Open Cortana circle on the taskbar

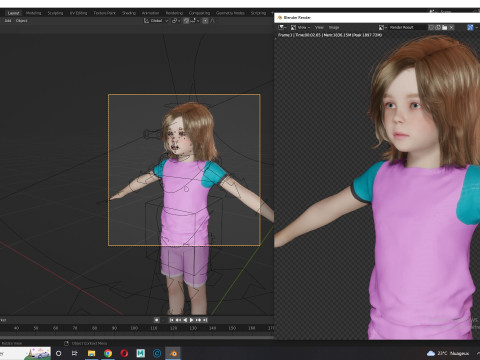(x=59, y=353)
